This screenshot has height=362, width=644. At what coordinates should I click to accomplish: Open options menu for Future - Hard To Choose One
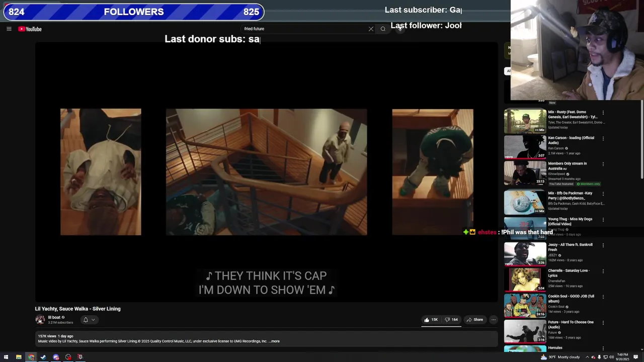pyautogui.click(x=603, y=323)
